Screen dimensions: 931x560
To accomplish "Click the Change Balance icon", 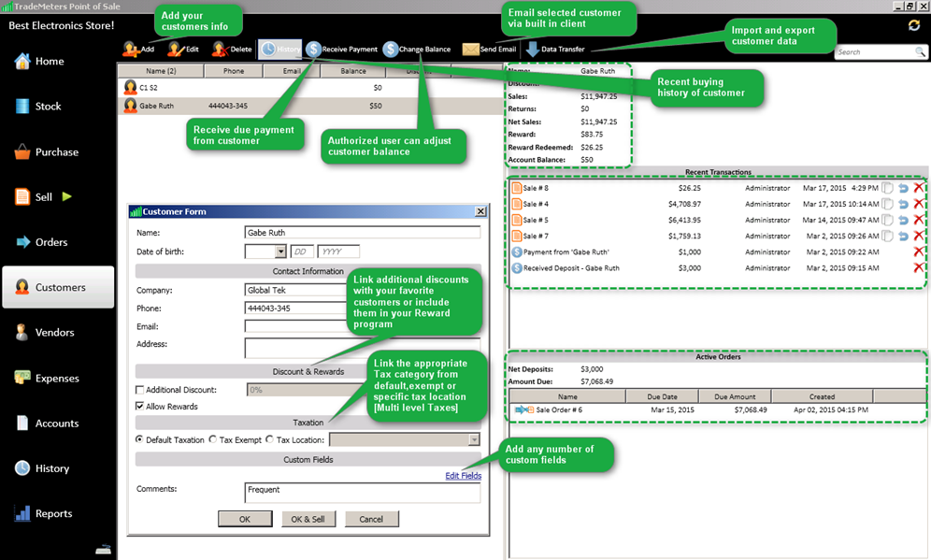I will pyautogui.click(x=391, y=49).
